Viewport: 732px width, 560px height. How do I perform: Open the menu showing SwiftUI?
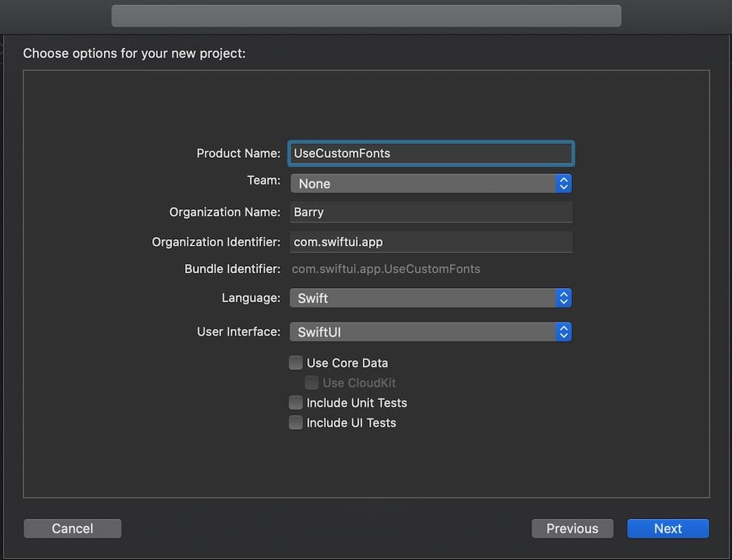(423, 332)
